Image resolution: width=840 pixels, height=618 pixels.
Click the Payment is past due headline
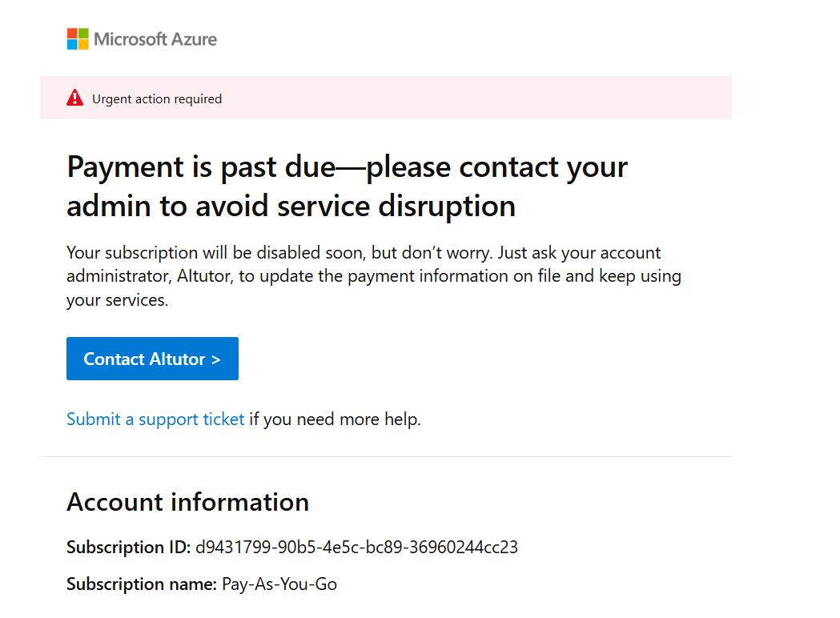(347, 167)
